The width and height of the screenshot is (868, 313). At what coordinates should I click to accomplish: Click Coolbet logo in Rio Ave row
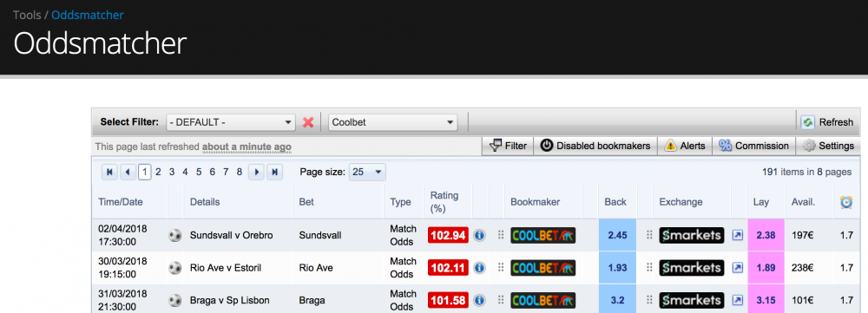coord(543,268)
